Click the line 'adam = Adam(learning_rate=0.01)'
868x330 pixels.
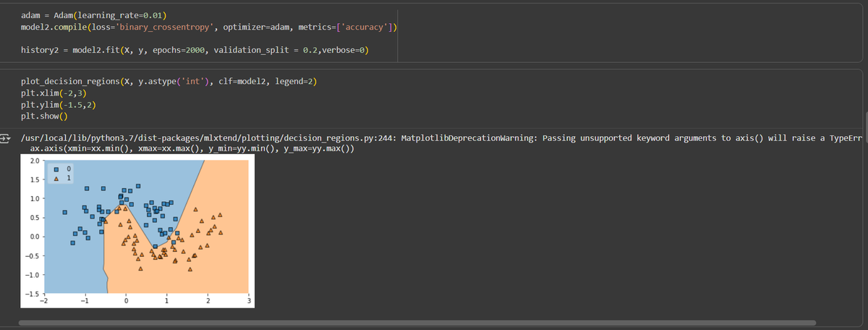tap(94, 16)
